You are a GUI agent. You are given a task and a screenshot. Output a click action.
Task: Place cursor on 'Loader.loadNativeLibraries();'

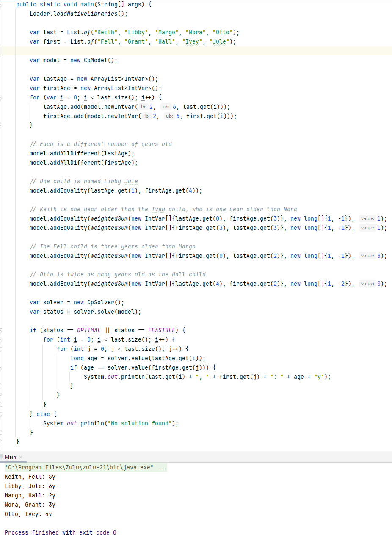pos(78,14)
